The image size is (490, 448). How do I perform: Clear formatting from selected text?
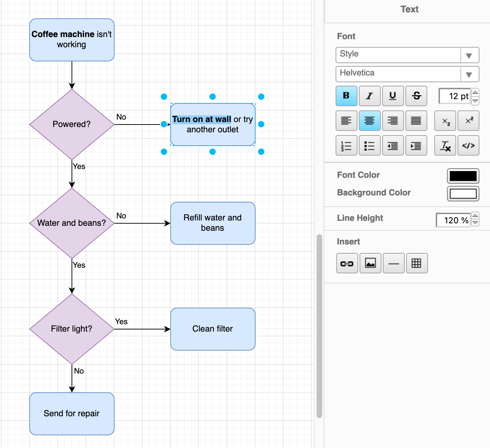[445, 145]
